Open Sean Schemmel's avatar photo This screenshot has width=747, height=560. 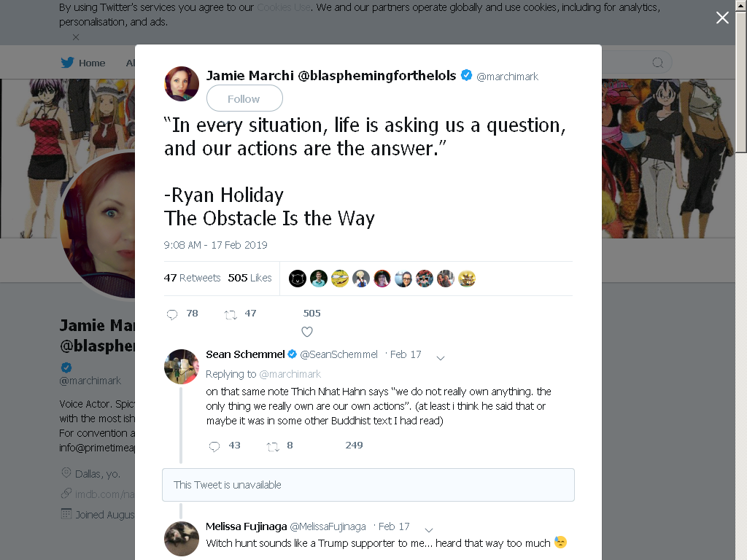click(x=182, y=366)
